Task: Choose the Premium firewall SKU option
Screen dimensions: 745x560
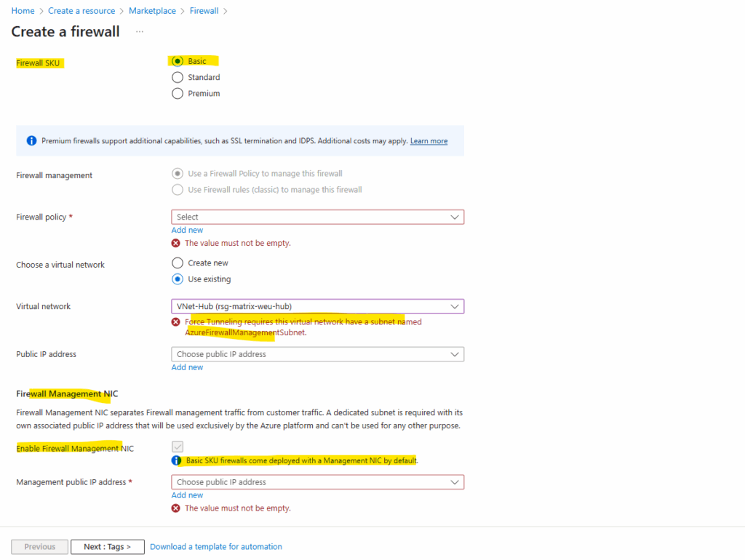Action: pos(178,94)
